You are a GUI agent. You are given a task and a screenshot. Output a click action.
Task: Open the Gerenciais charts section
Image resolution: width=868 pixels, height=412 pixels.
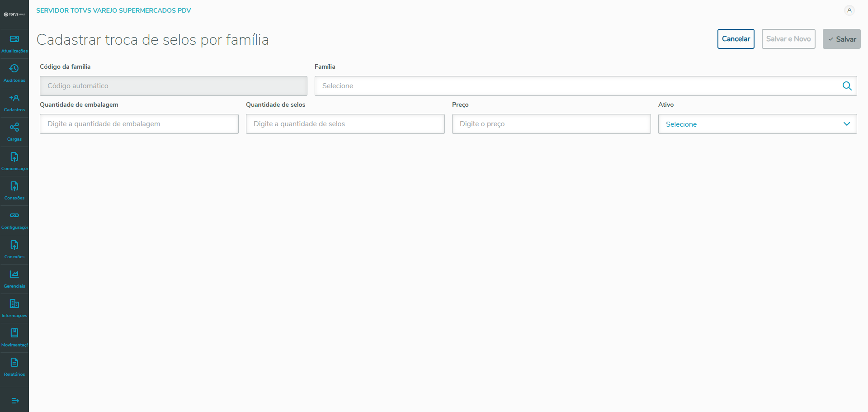pos(14,279)
